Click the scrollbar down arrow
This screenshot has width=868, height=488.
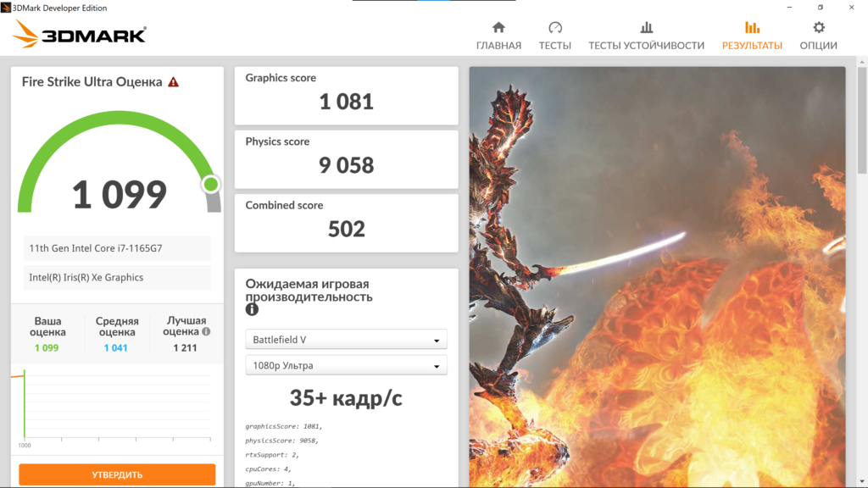pyautogui.click(x=862, y=482)
